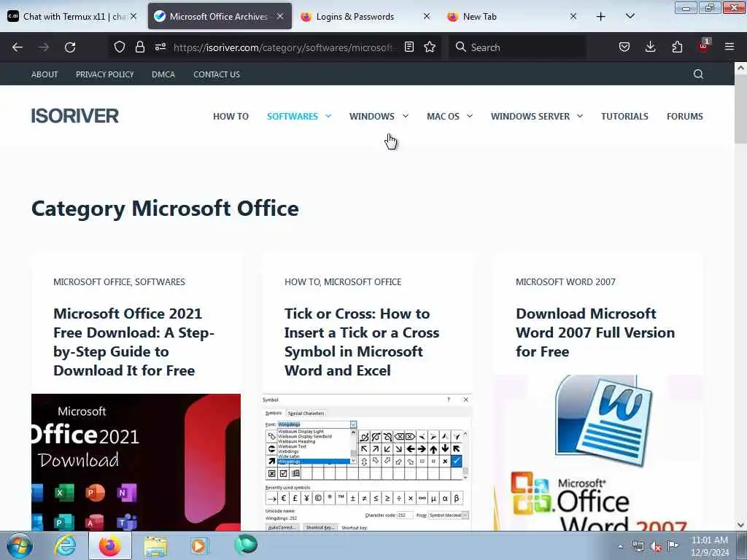Screen dimensions: 747x560
Task: Click the page vertical scrollbar thumb
Action: [740, 109]
